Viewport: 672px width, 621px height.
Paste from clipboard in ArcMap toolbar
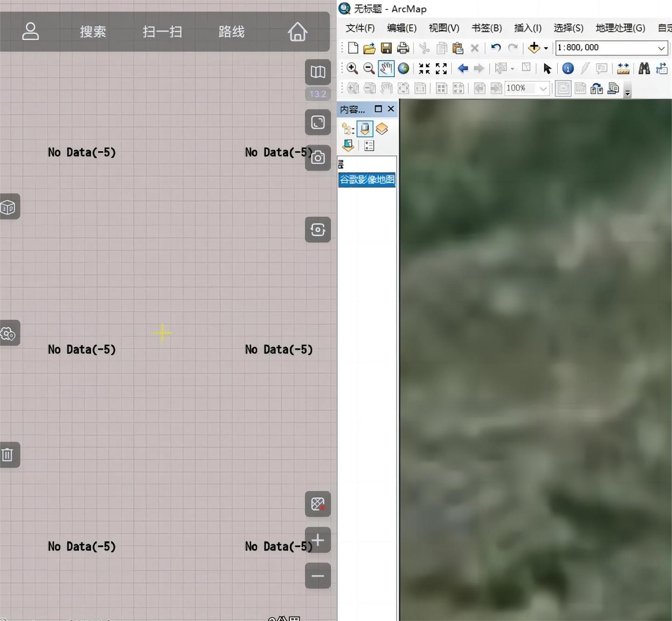[458, 48]
